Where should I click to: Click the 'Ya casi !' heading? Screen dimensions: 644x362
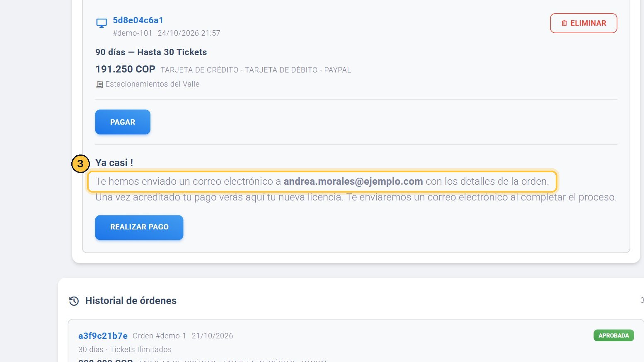click(x=114, y=163)
